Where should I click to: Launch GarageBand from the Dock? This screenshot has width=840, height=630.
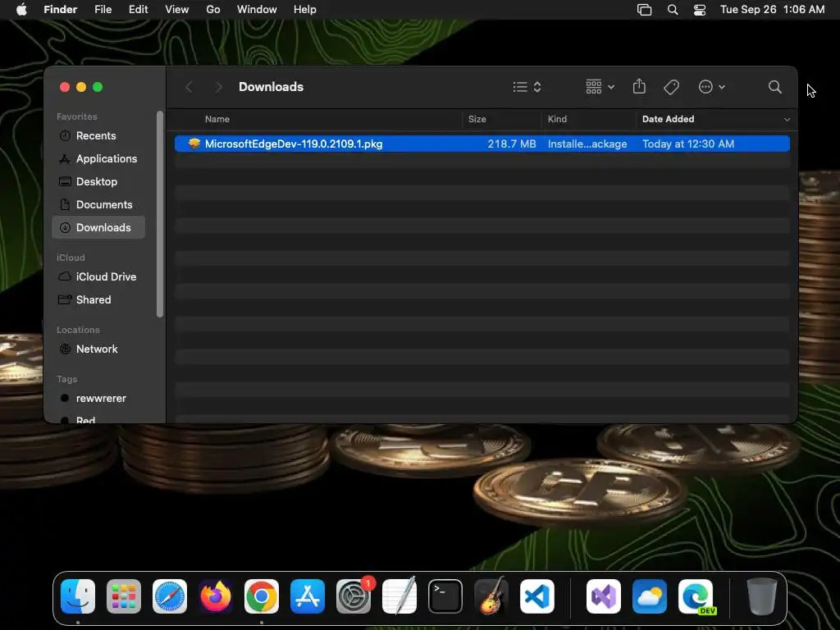tap(491, 596)
